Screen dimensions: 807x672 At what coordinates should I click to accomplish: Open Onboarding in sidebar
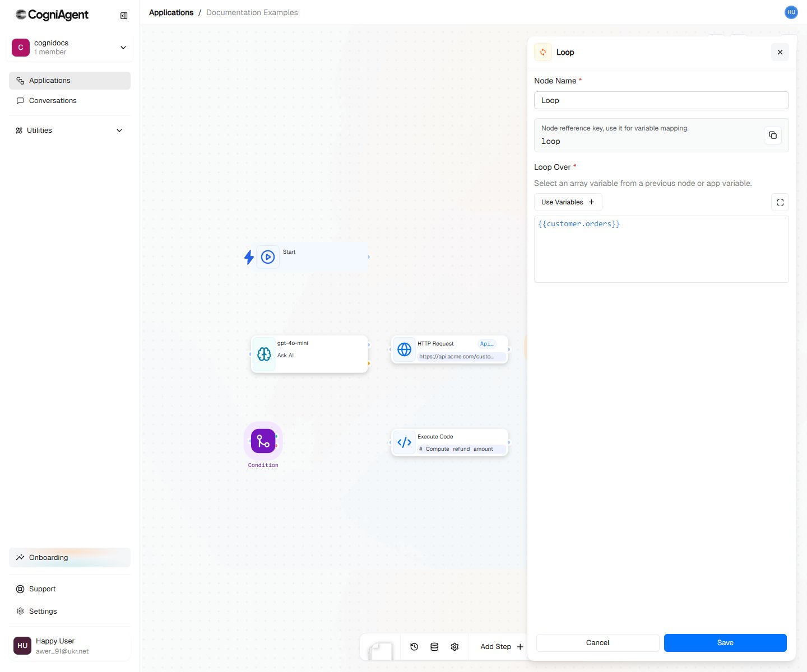click(x=69, y=558)
